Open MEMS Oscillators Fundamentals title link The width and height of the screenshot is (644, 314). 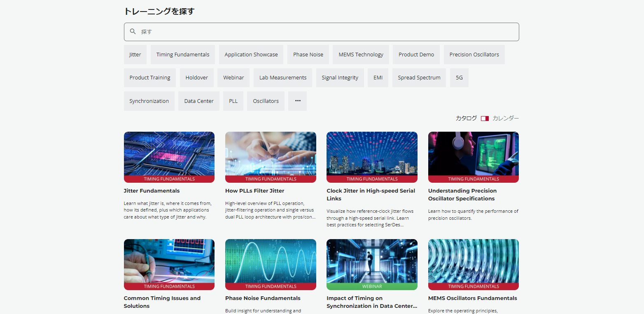coord(472,298)
